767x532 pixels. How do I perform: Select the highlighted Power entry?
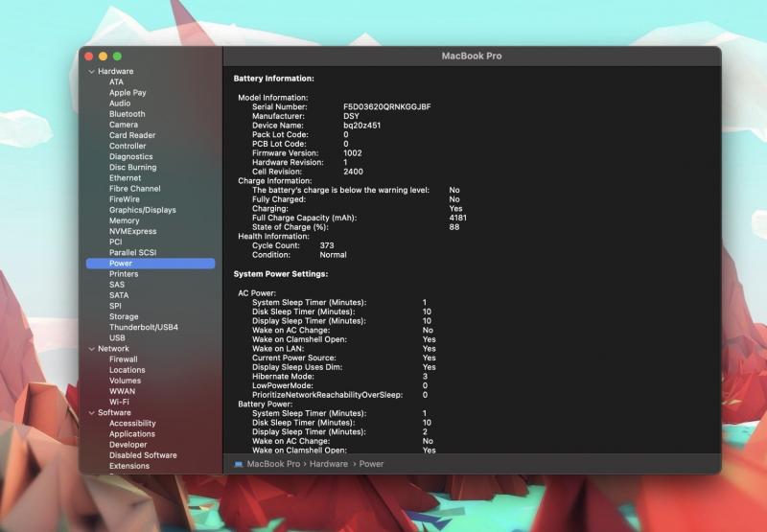point(151,264)
